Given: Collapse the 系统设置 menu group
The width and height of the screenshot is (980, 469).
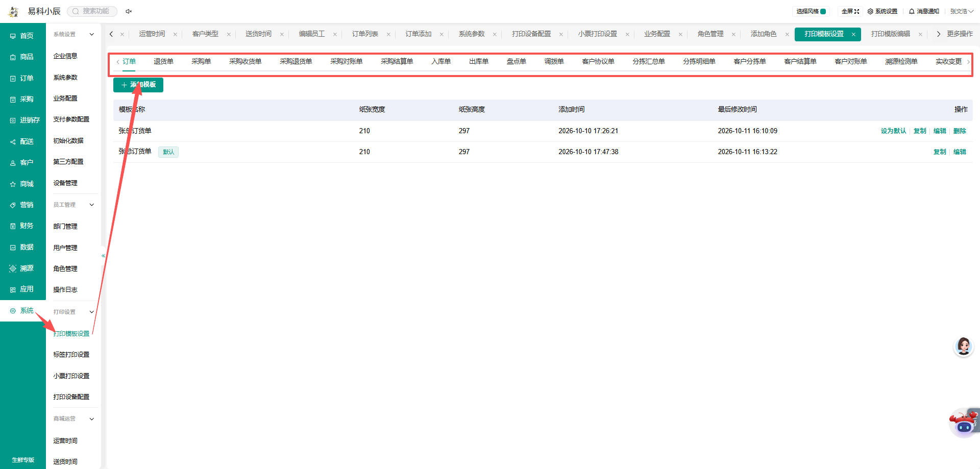Looking at the screenshot, I should (92, 34).
